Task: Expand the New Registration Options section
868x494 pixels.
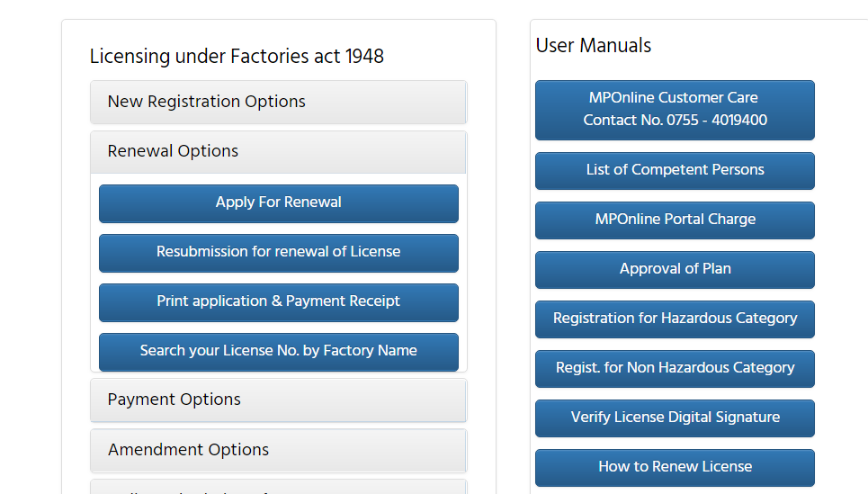Action: [x=278, y=102]
